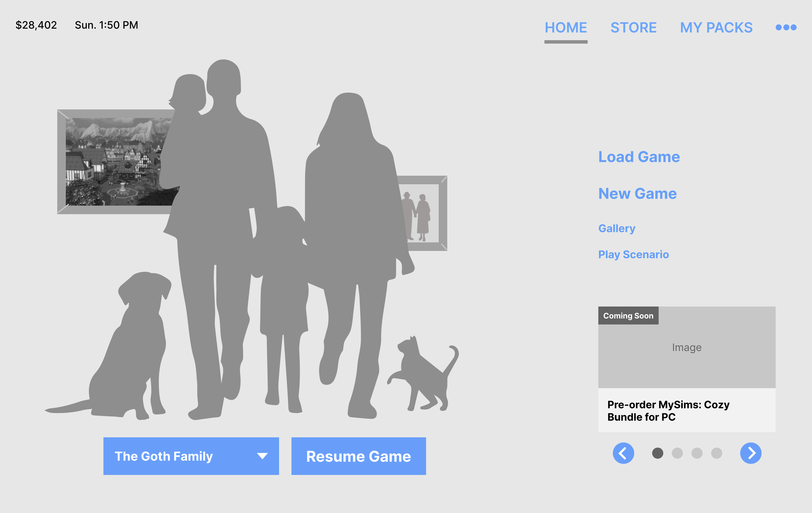Click the Load Game link
Viewport: 812px width, 513px height.
click(639, 157)
